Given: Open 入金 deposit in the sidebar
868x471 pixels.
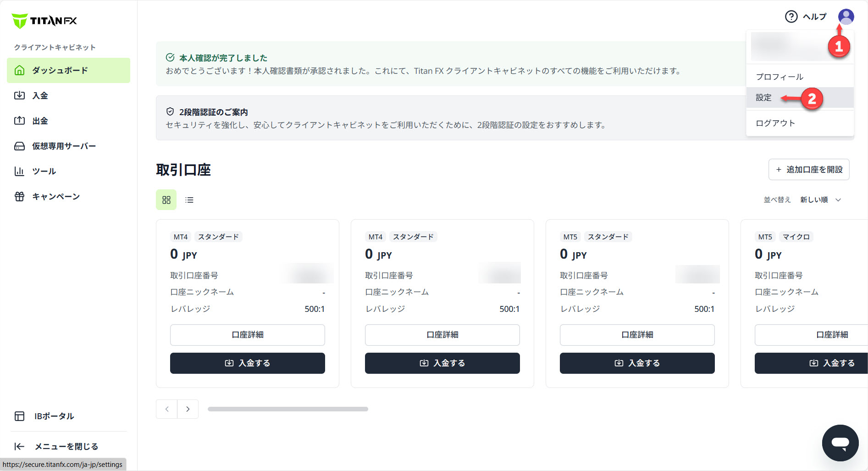Looking at the screenshot, I should [40, 95].
